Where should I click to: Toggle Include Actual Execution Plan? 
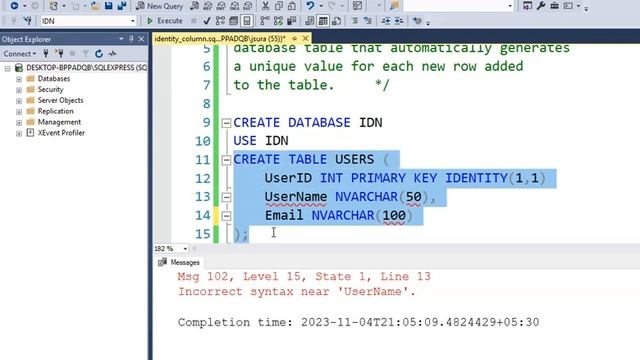coord(265,20)
